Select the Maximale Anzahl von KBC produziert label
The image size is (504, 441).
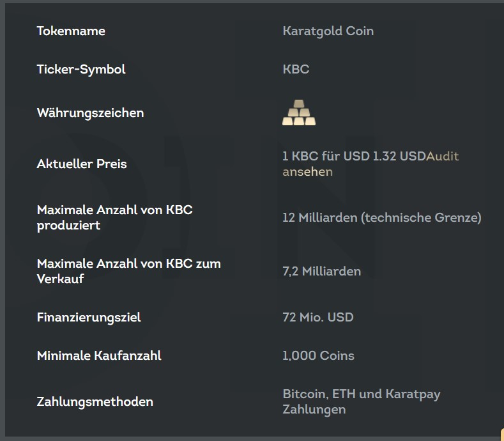point(115,218)
